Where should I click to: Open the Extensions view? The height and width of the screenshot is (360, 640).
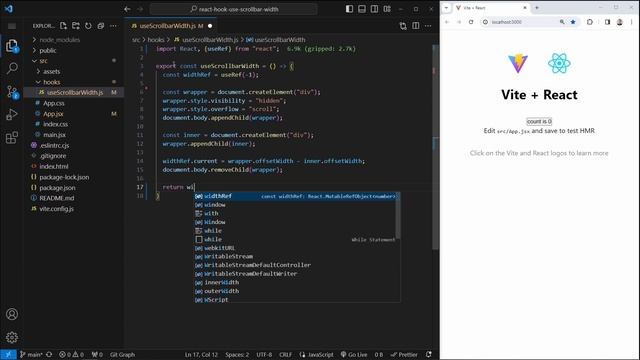[x=12, y=138]
